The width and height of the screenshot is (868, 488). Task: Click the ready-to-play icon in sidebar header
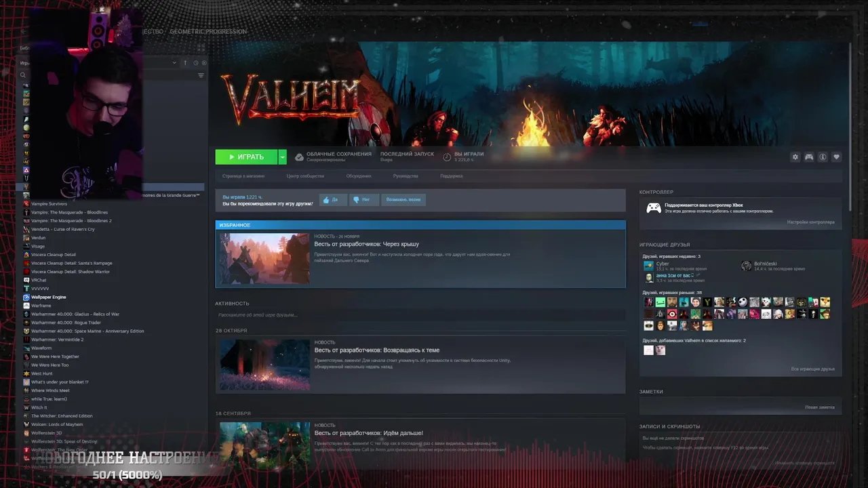[204, 62]
